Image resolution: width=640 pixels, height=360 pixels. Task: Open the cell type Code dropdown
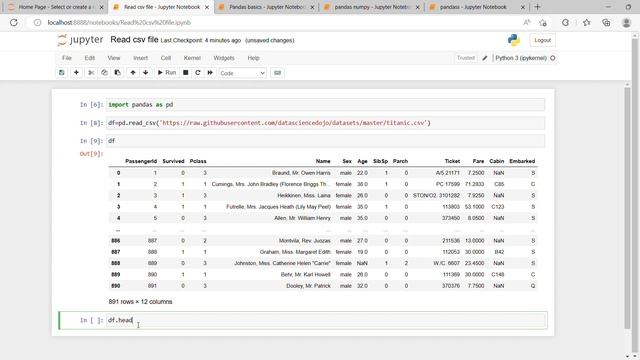(x=242, y=73)
